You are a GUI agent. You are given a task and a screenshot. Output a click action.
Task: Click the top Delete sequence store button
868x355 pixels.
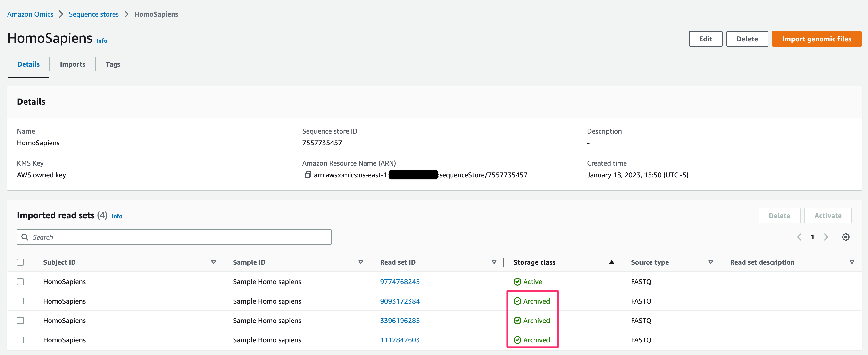point(747,39)
